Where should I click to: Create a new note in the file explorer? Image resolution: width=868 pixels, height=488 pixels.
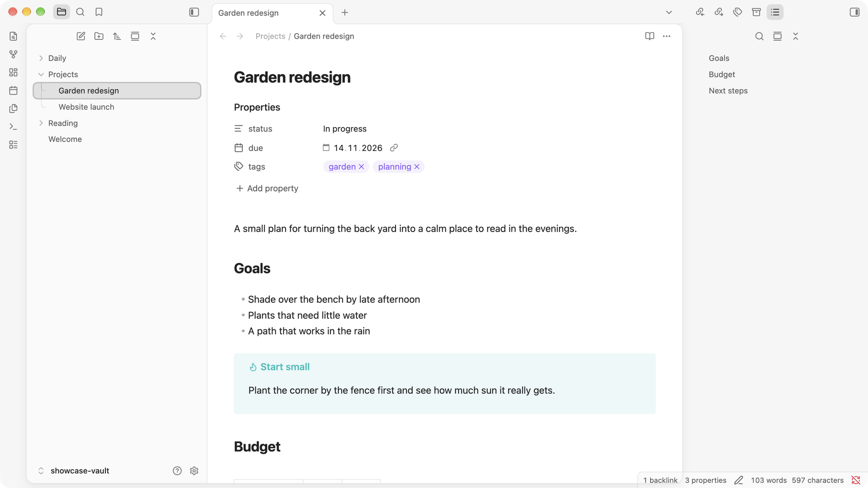coord(81,36)
